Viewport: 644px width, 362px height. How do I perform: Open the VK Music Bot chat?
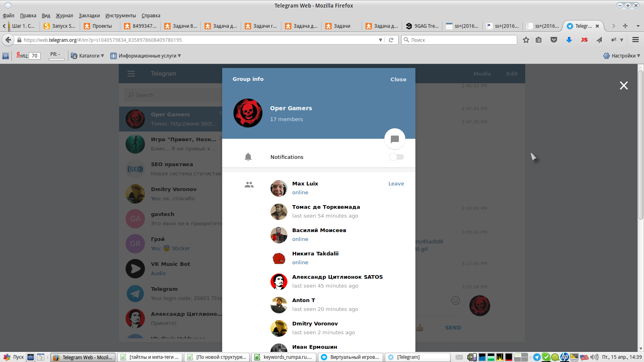click(x=171, y=269)
